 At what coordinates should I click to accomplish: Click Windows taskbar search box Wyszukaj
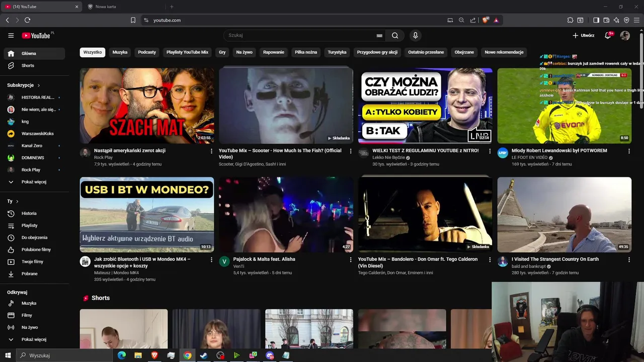click(64, 355)
